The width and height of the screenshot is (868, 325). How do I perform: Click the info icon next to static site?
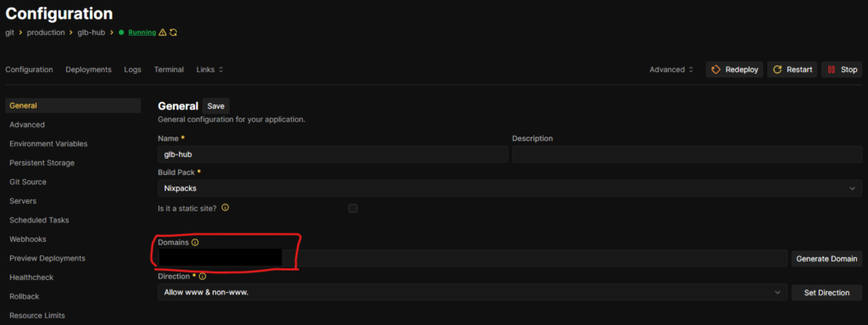pyautogui.click(x=225, y=208)
